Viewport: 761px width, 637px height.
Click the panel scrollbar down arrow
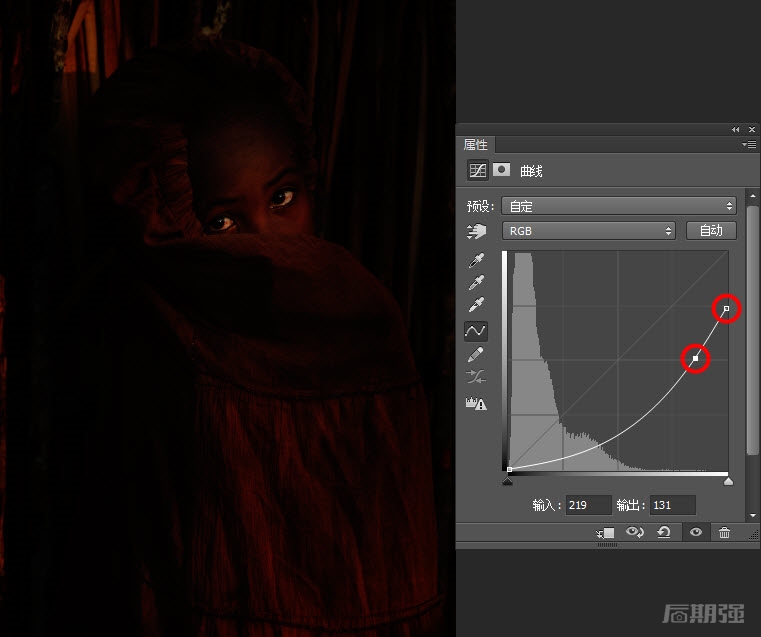pos(753,515)
